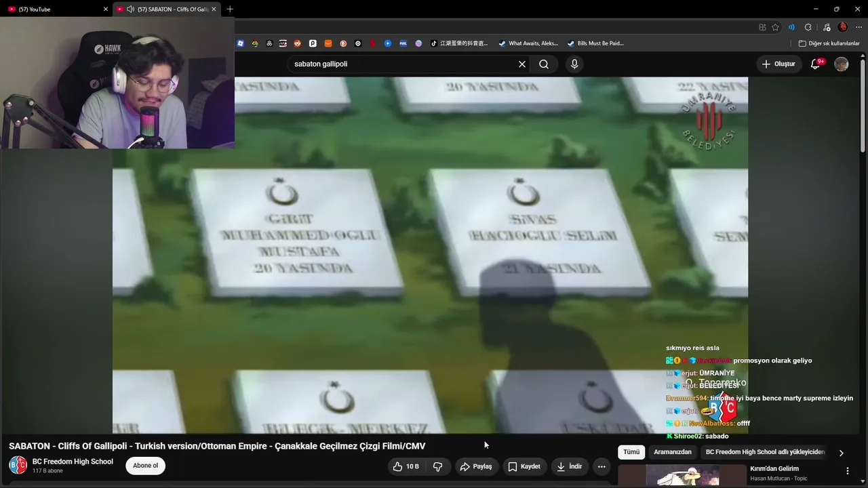Share the video via Paylaş
868x488 pixels.
click(476, 466)
